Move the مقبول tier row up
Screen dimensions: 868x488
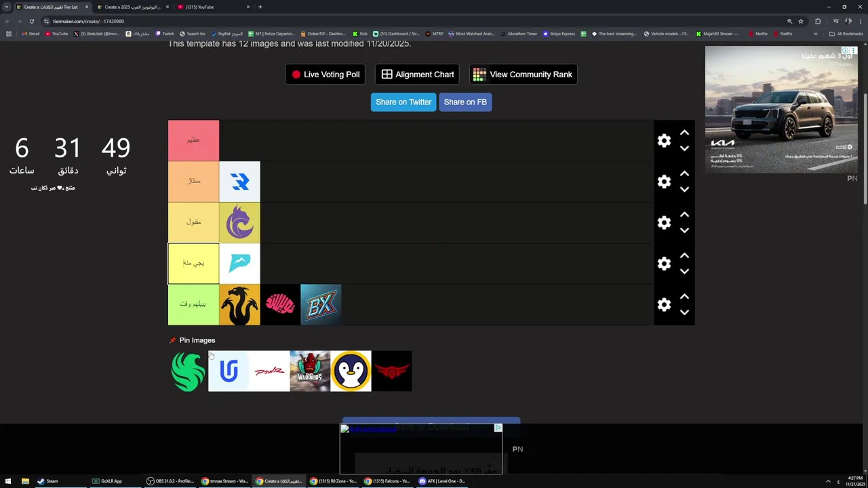684,215
